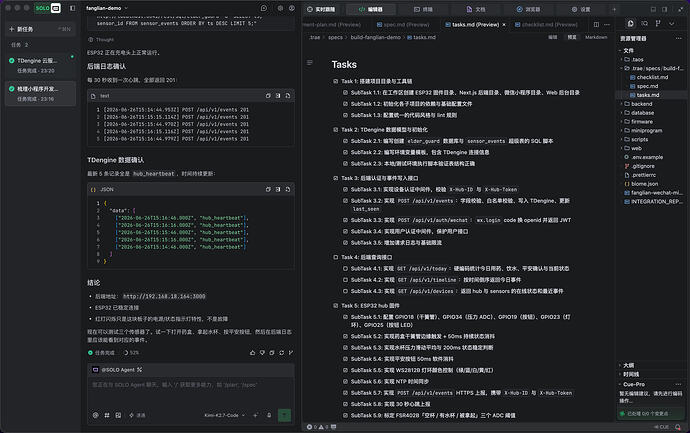Insert the text code block at cursor
Screen dimensions: 690x433
[x=278, y=95]
